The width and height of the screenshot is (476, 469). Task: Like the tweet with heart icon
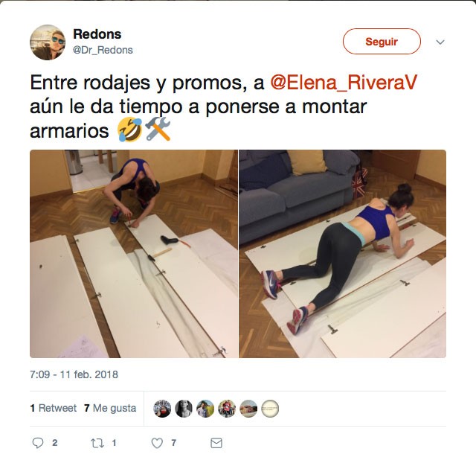157,443
